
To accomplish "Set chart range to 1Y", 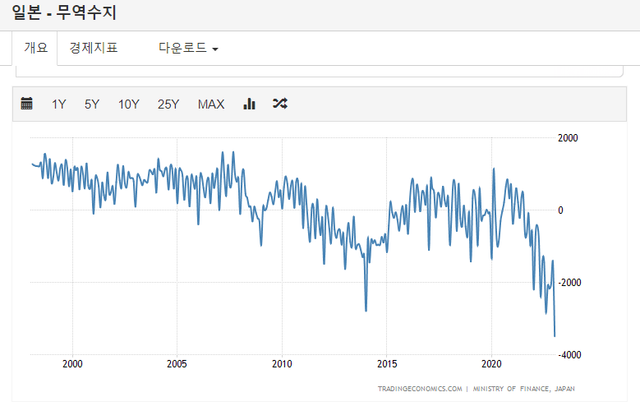I will point(59,104).
